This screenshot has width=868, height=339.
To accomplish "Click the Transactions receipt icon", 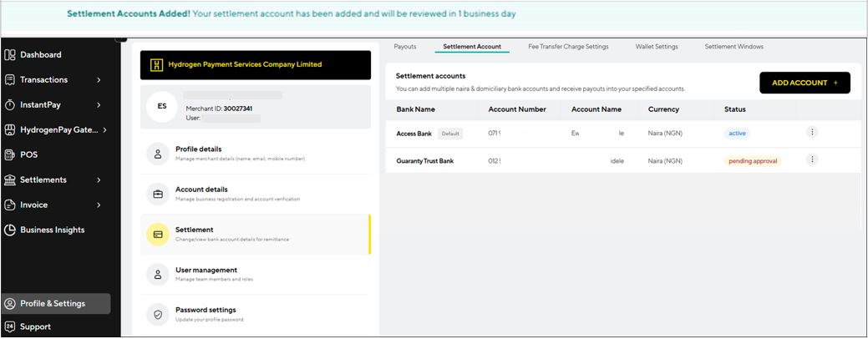I will (9, 79).
